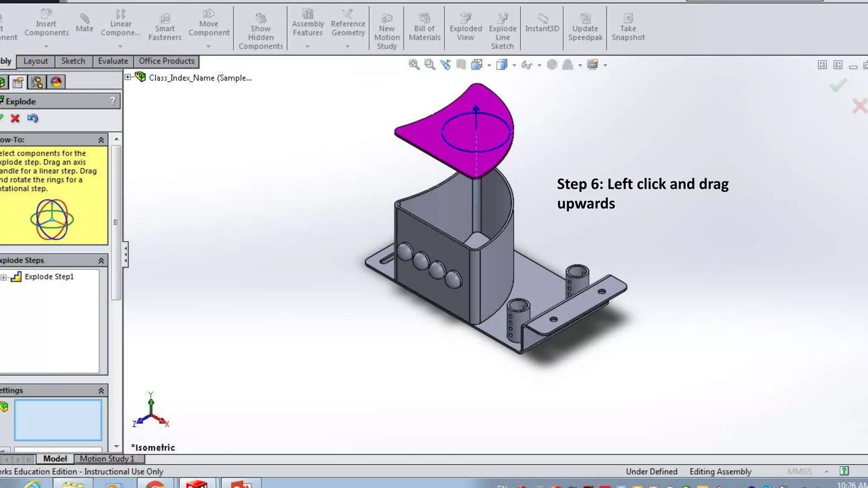Expand Class_Index_Name flyout tree
The image size is (868, 488).
tap(128, 77)
